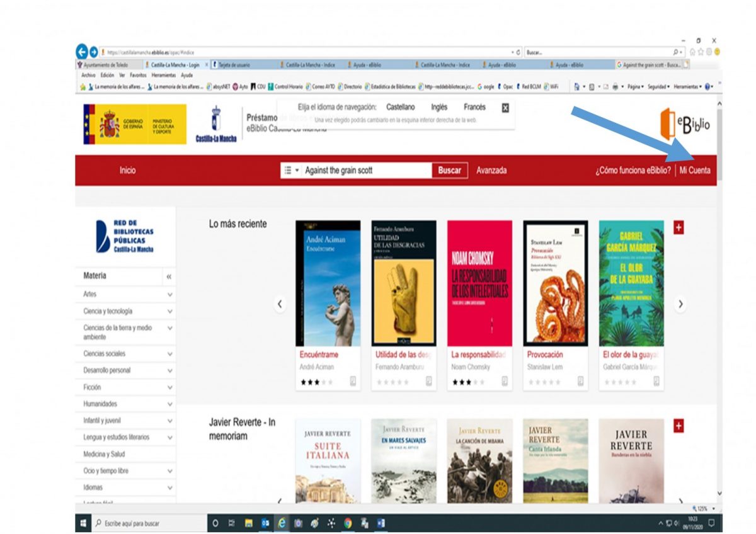The height and width of the screenshot is (534, 756).
Task: Open the Avanzada search link
Action: [491, 170]
